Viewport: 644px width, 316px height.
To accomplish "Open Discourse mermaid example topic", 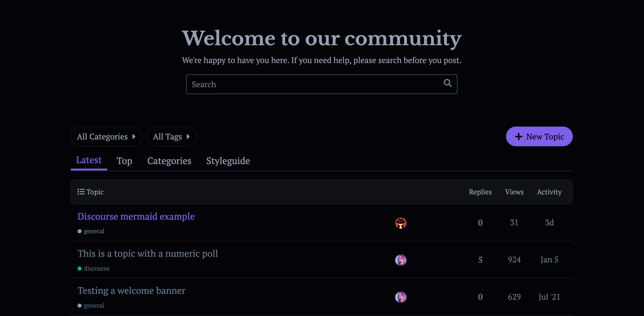I will [136, 217].
